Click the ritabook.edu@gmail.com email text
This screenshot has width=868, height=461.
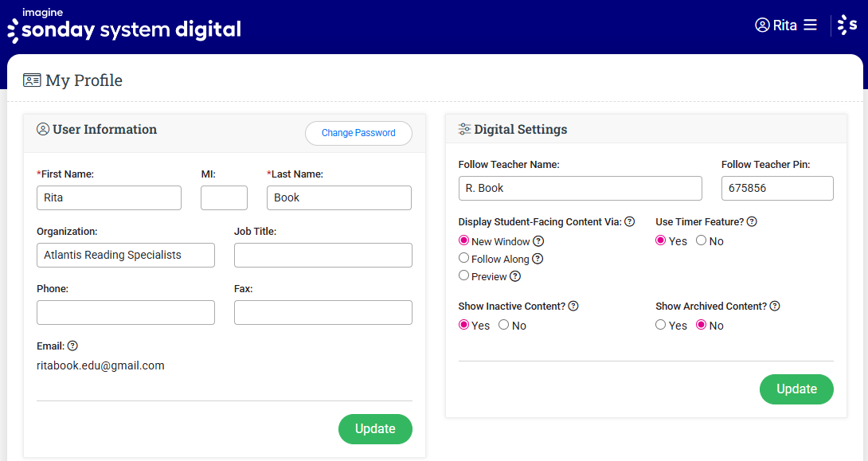tap(101, 365)
